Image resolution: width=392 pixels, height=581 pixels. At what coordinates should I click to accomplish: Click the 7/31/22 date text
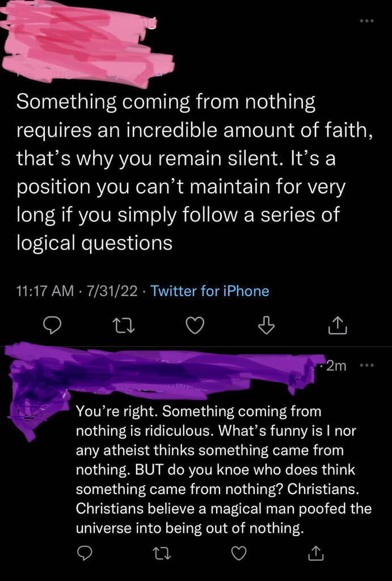click(x=111, y=291)
